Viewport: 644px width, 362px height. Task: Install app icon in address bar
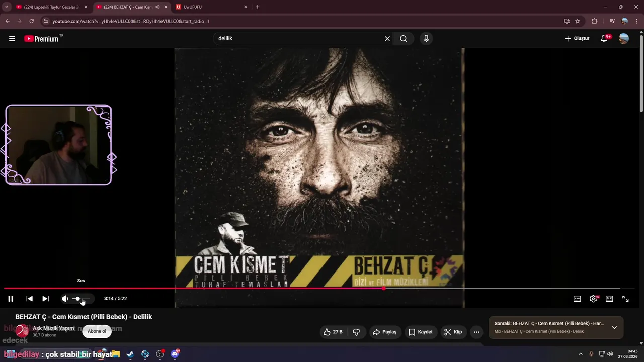coord(567,21)
